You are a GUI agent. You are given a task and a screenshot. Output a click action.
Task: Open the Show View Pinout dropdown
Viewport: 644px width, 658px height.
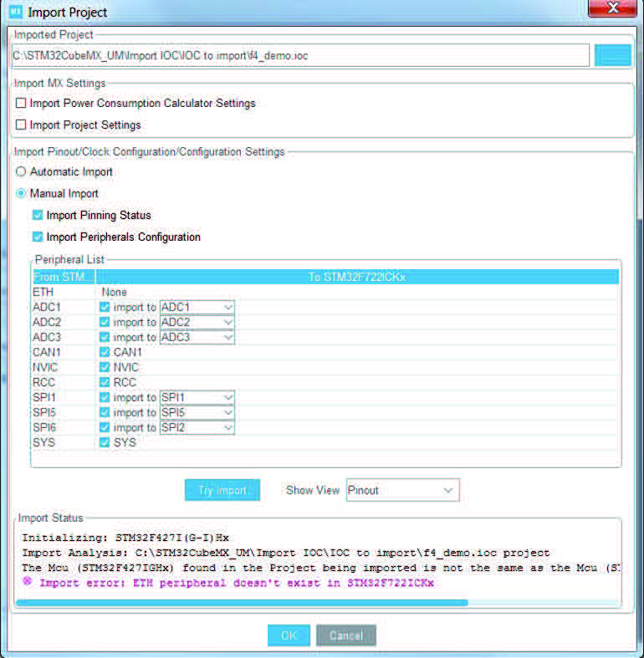point(402,490)
